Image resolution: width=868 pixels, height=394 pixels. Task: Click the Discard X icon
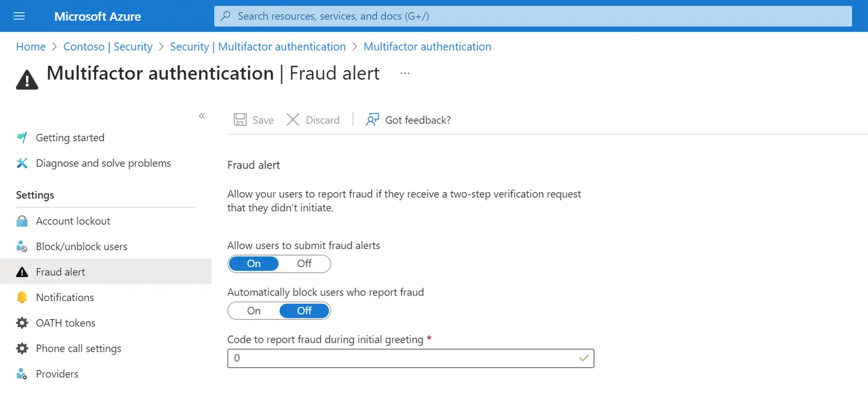click(x=293, y=120)
